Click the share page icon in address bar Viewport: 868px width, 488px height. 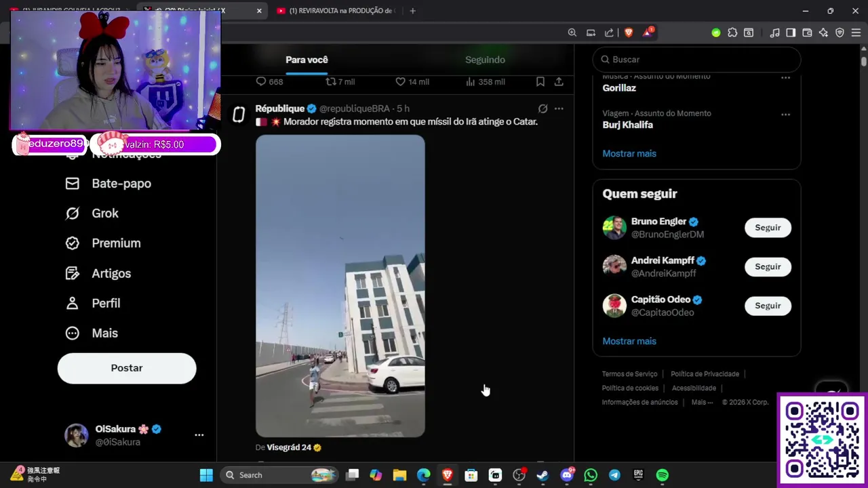tap(609, 33)
